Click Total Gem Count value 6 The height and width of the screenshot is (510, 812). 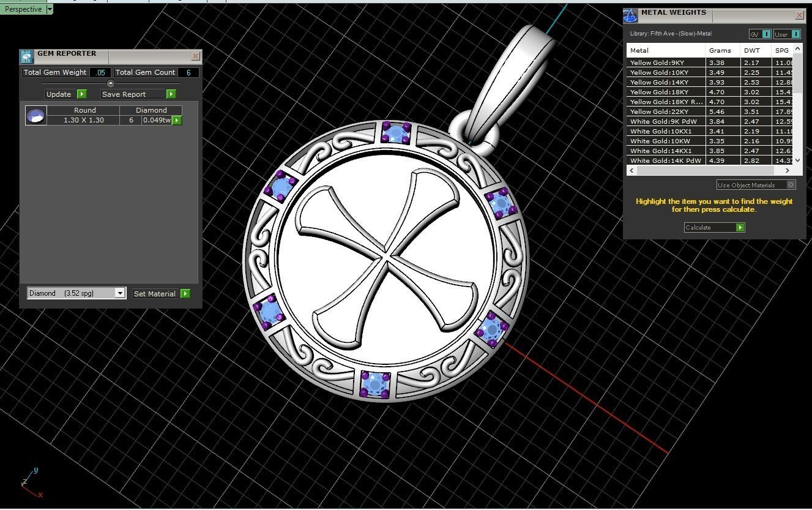188,72
